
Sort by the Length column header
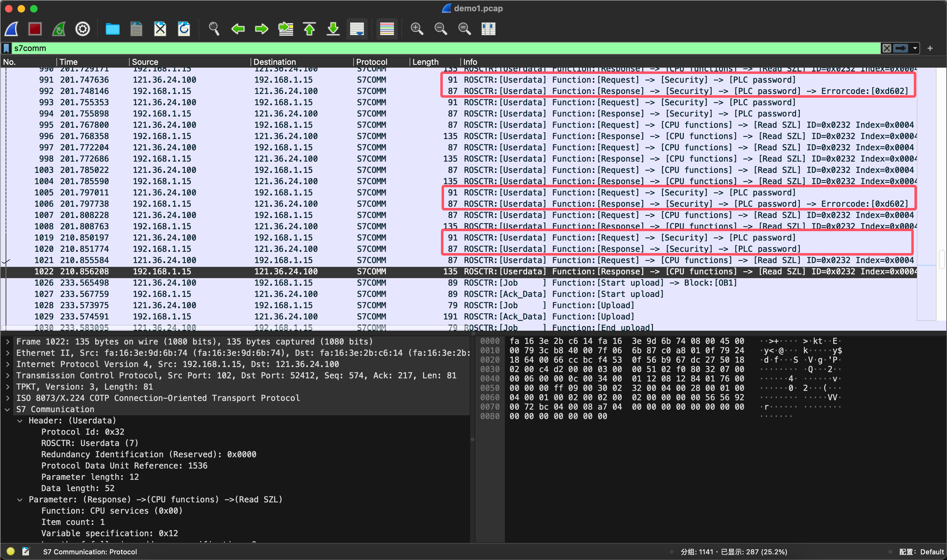(x=435, y=62)
